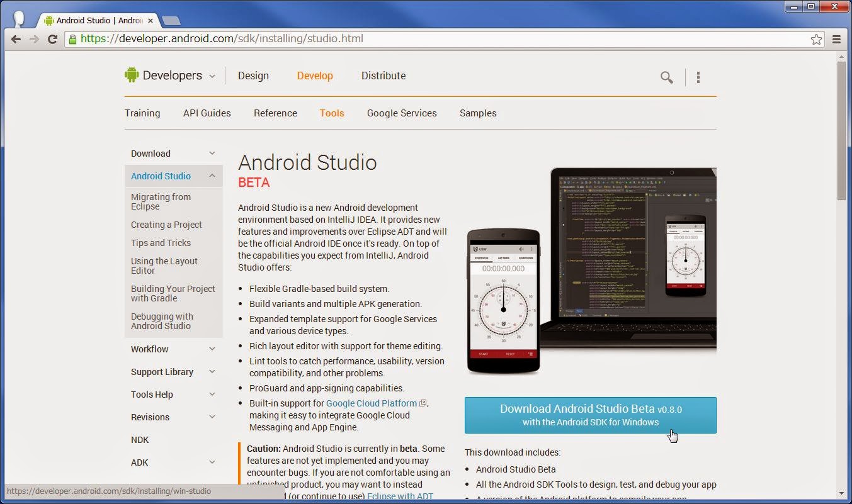
Task: Open site search via the magnifier icon
Action: [666, 77]
